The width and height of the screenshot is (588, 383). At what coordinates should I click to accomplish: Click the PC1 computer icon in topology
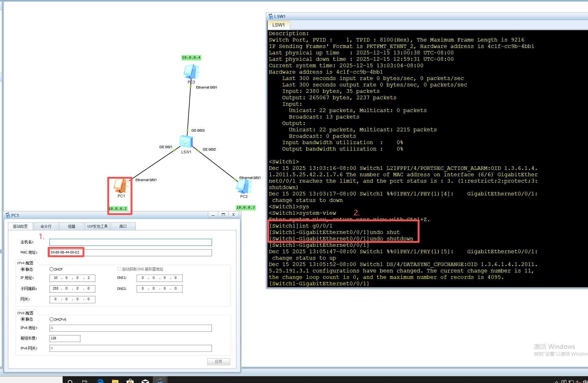(x=121, y=186)
